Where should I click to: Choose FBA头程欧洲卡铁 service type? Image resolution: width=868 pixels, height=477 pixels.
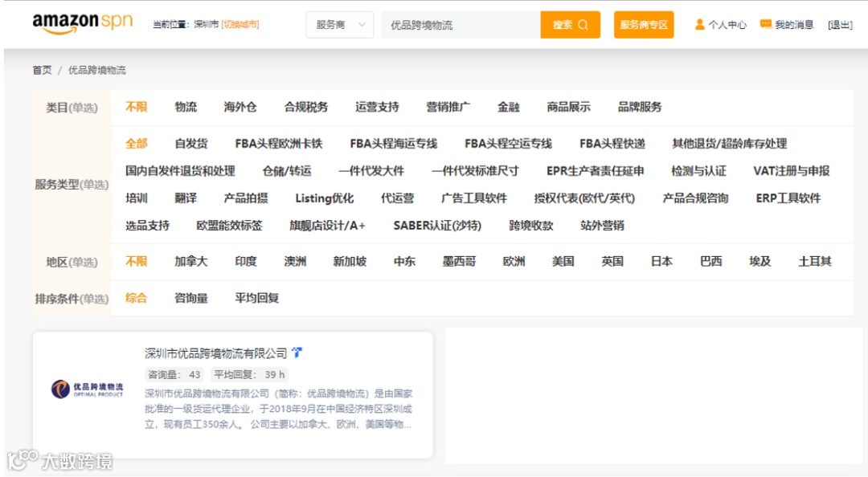tap(278, 144)
